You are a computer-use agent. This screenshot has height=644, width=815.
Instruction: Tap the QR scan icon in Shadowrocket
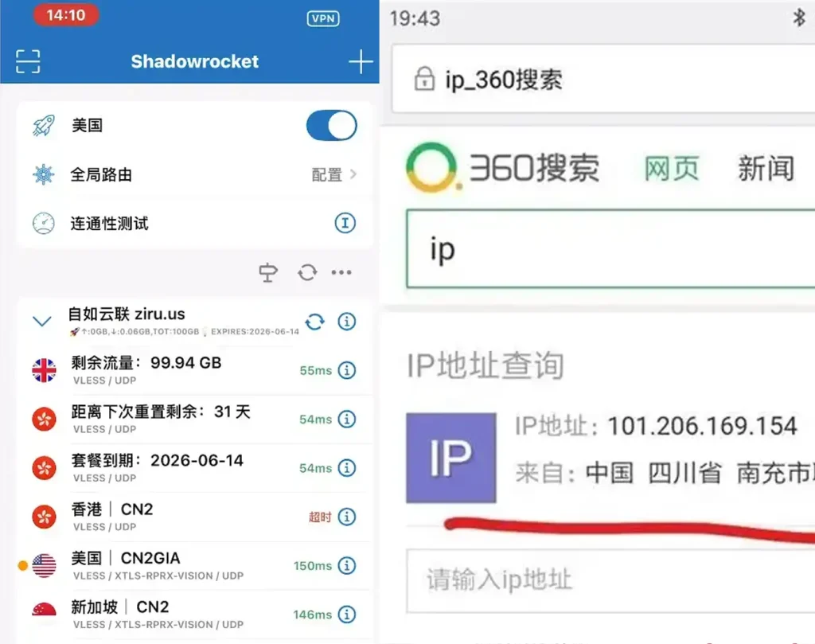click(28, 61)
